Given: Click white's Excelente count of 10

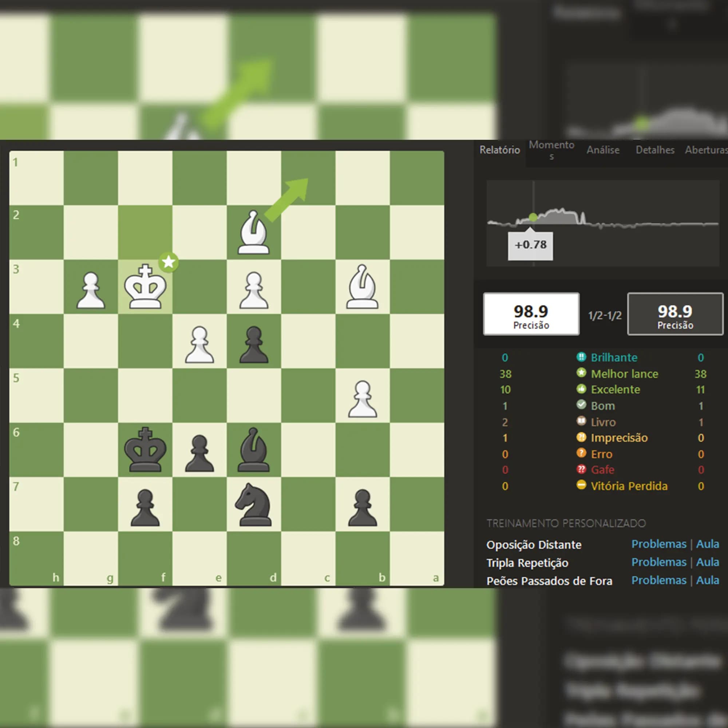Looking at the screenshot, I should 505,389.
